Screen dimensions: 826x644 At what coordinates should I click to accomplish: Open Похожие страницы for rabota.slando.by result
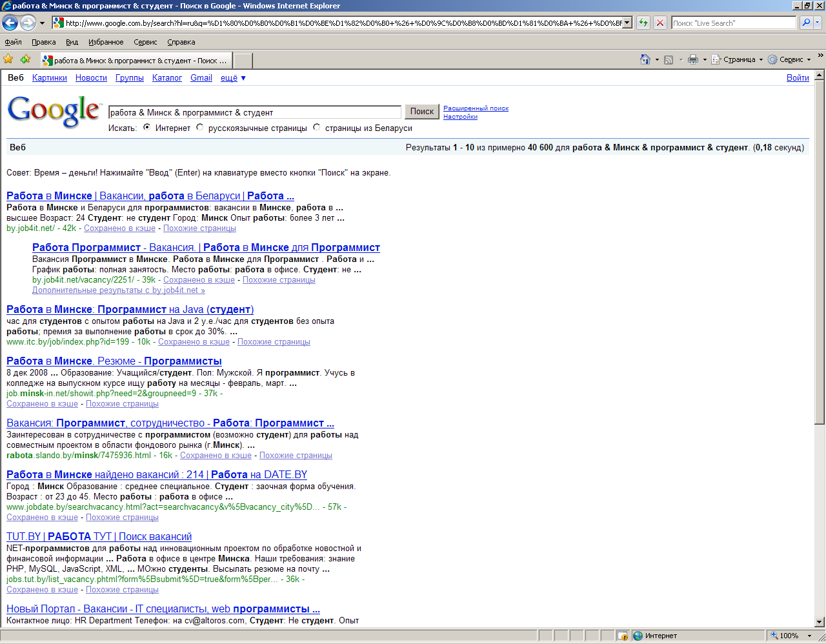point(296,456)
